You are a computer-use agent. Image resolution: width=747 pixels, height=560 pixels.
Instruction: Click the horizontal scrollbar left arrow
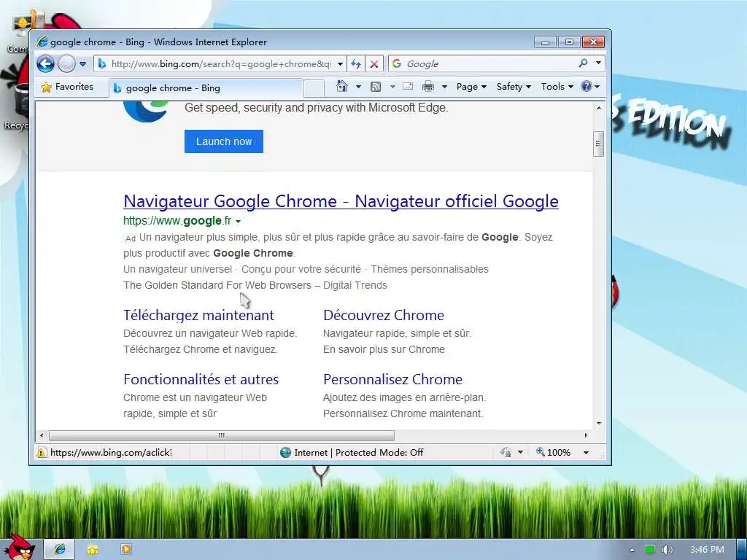click(42, 435)
